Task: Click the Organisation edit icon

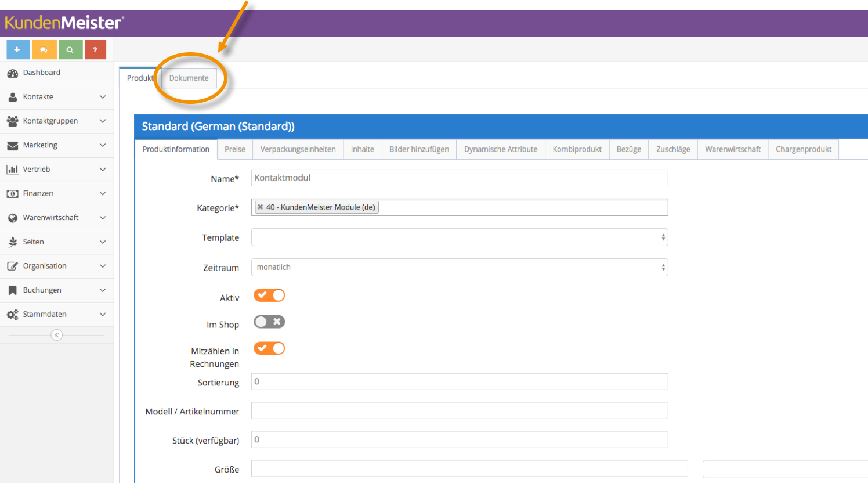Action: 12,266
